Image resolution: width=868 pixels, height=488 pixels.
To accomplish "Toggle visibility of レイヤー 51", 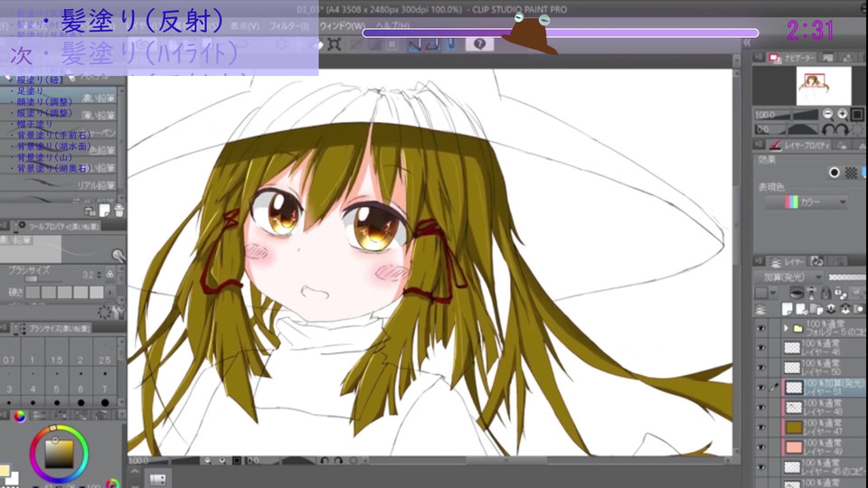I will coord(761,388).
